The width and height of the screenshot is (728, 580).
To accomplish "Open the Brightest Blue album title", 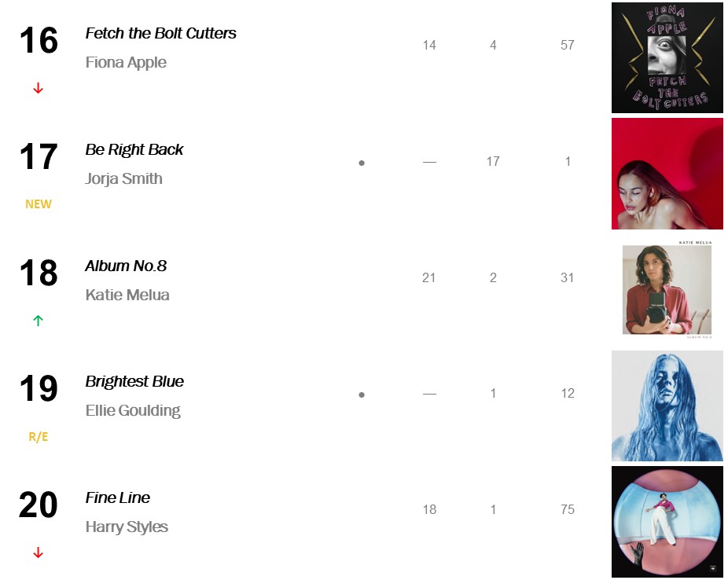I will click(x=134, y=382).
